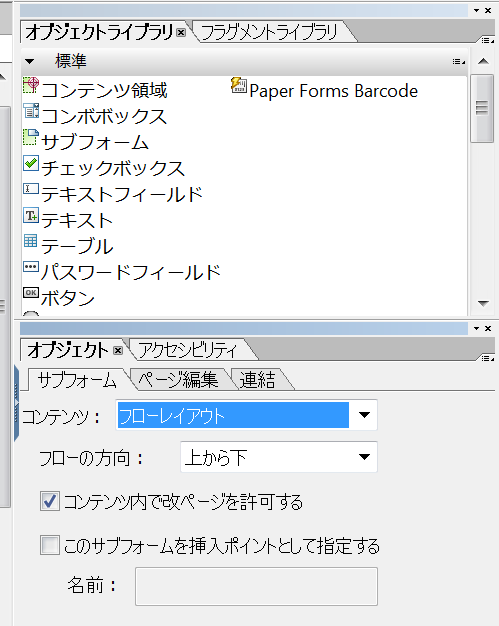Uncheck コンテンツ内で改ページを許可する checkbox
The image size is (499, 626).
tap(50, 501)
